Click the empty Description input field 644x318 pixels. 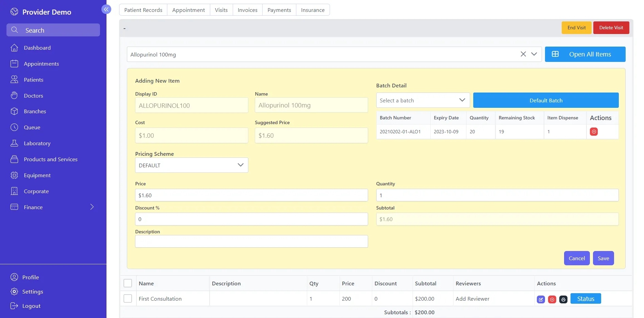point(251,241)
